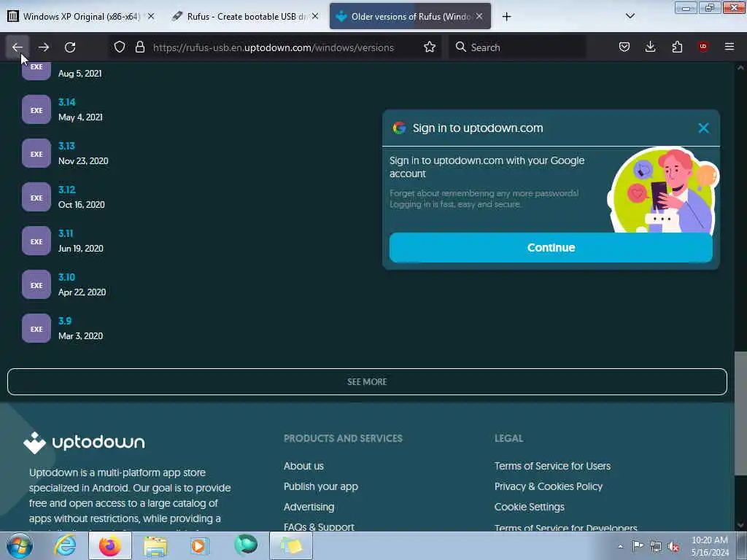This screenshot has width=747, height=560.
Task: Open the Rufus 3.13 version link
Action: (x=66, y=146)
